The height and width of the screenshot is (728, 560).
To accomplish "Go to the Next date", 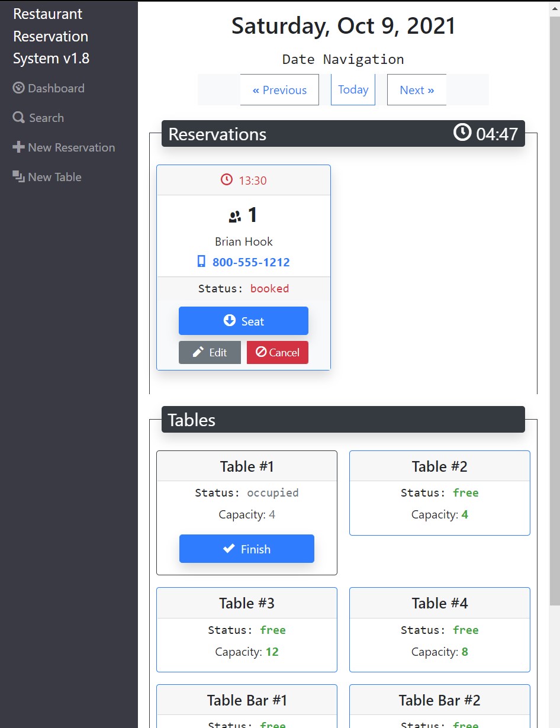I will point(417,90).
